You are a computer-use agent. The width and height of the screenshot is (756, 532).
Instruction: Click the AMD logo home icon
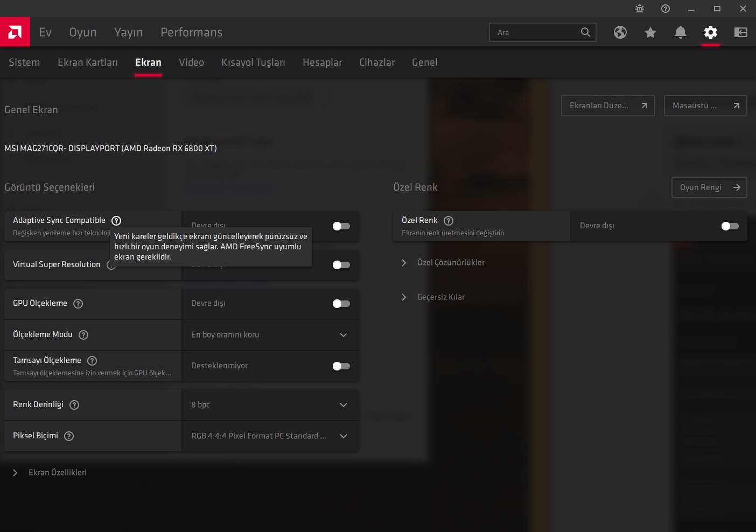tap(15, 32)
